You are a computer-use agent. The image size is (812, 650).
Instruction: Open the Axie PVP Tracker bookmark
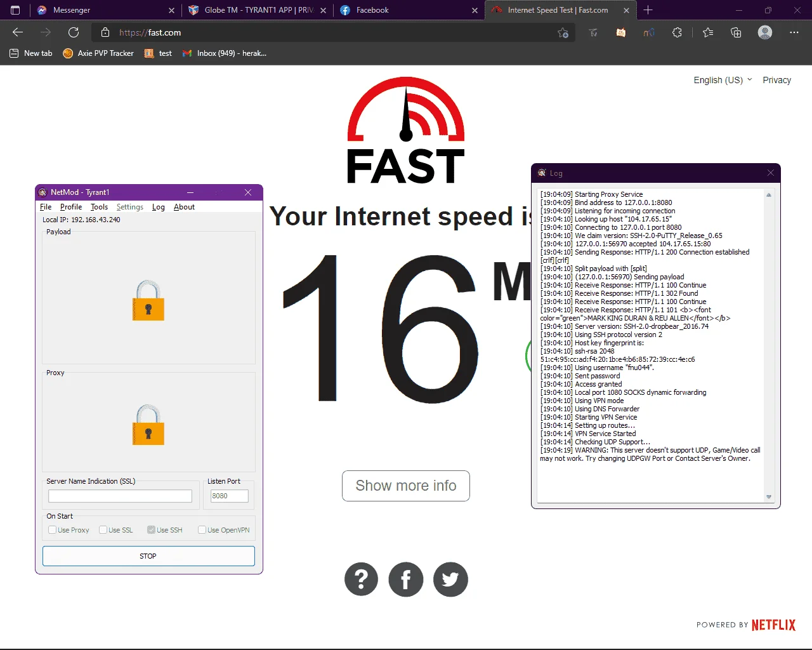[x=98, y=53]
